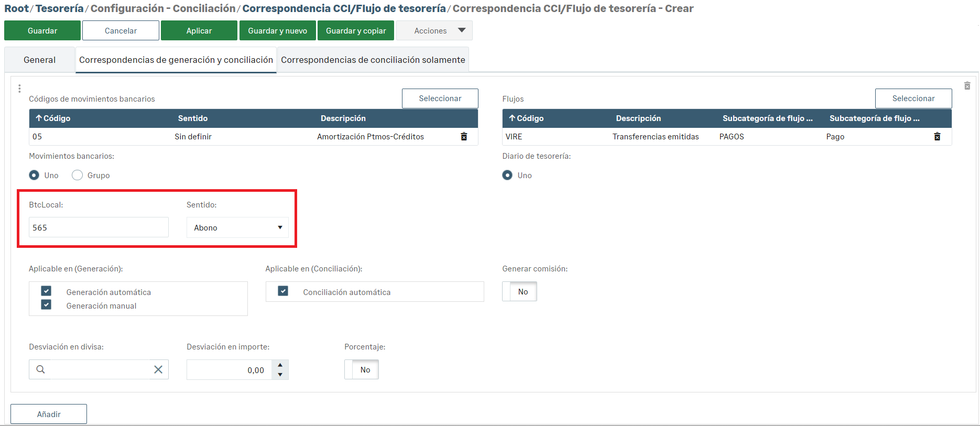Screen dimensions: 980x426
Task: Delete bank movement code 05 row
Action: pos(464,137)
